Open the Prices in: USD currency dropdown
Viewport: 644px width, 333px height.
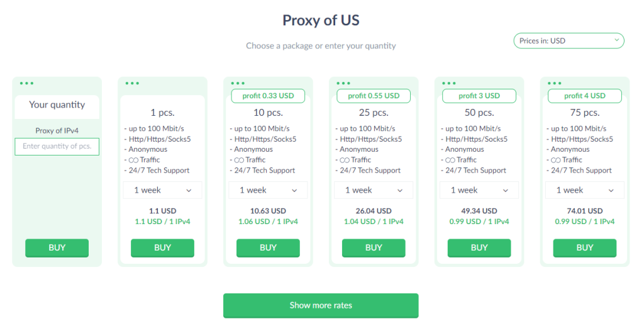click(569, 41)
